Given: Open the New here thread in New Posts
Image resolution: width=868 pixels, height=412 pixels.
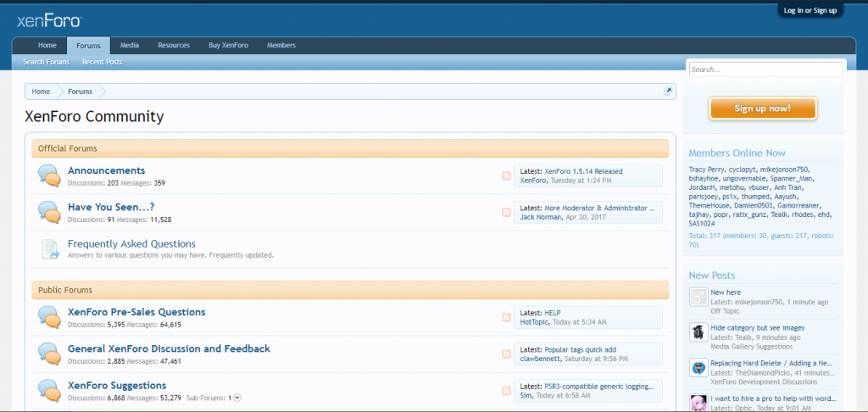Looking at the screenshot, I should (x=726, y=292).
